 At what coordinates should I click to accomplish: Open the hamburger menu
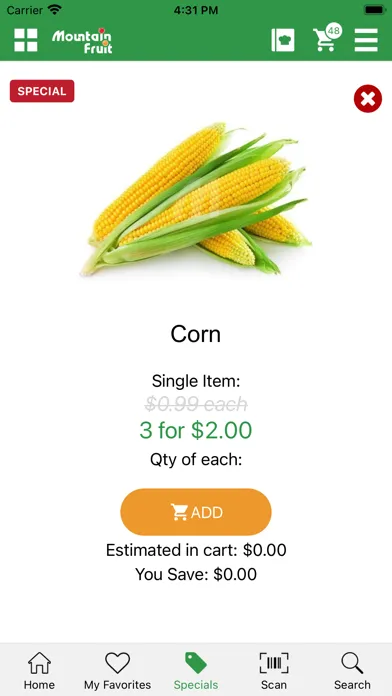366,40
